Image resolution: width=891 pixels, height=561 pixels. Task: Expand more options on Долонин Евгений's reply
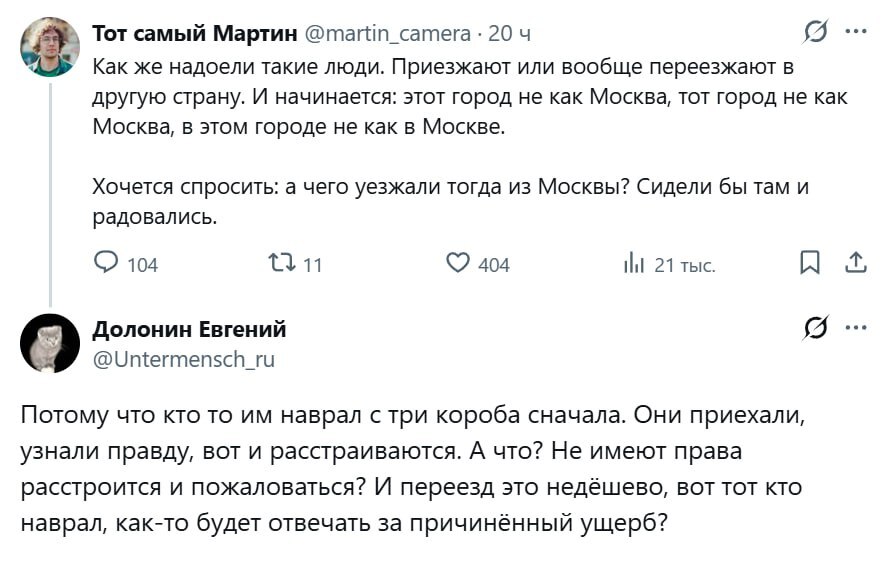coord(856,328)
